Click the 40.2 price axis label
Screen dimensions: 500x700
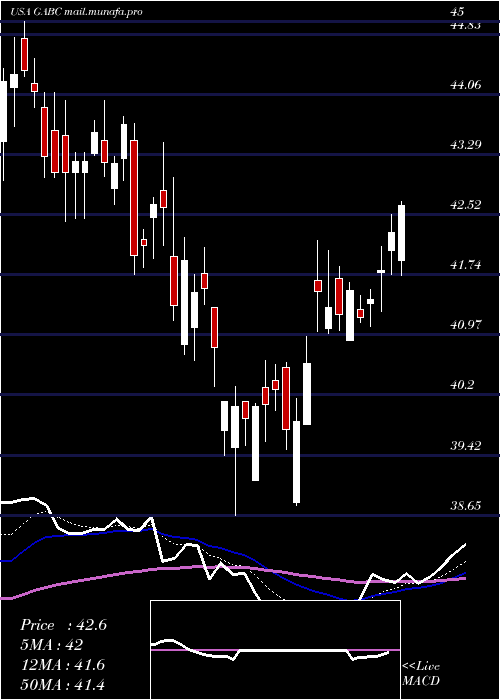[x=462, y=384]
